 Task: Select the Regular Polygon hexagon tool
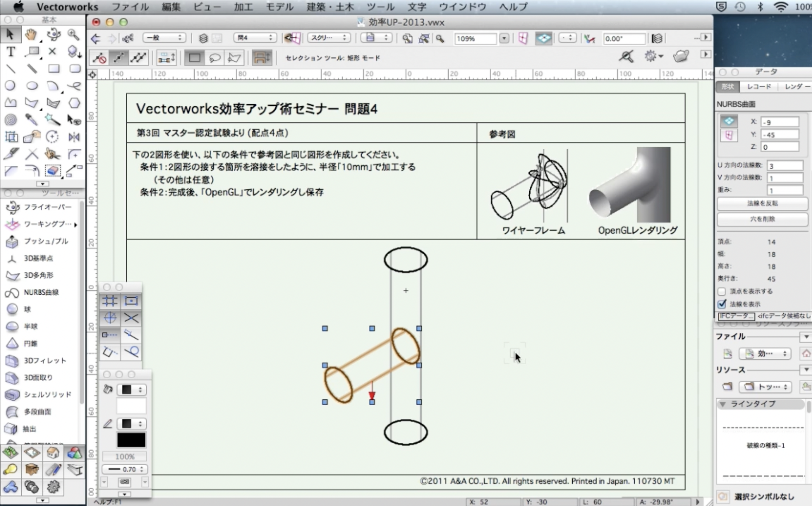pos(74,103)
